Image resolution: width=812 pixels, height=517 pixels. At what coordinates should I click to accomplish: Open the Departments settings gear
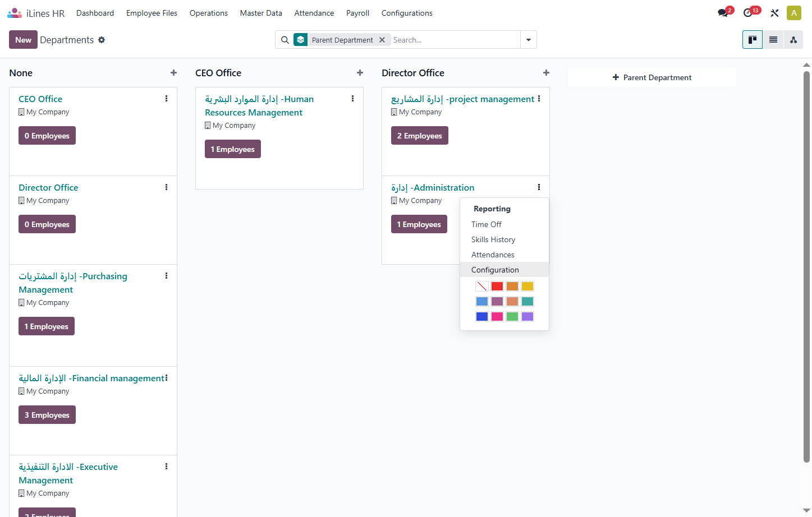pos(102,40)
